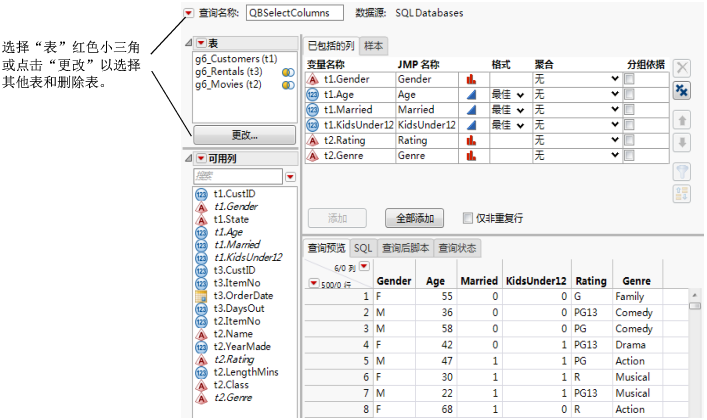The height and width of the screenshot is (420, 707).
Task: Click the remove column X icon
Action: 682,68
